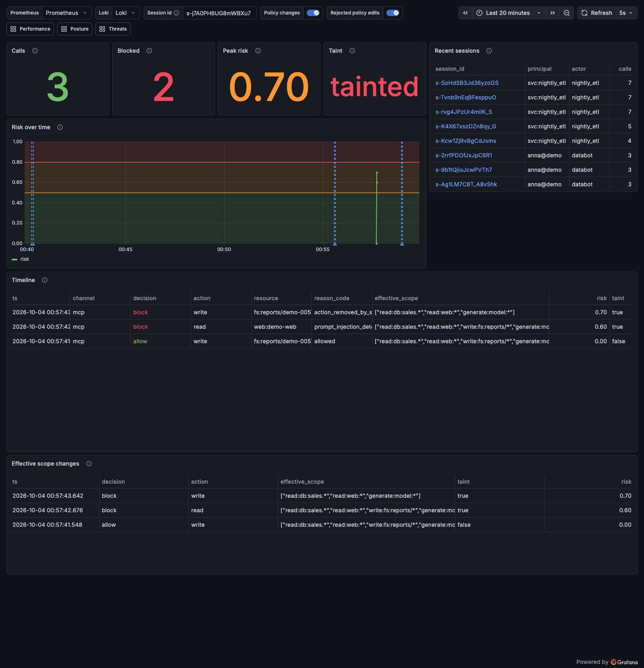Image resolution: width=644 pixels, height=668 pixels.
Task: Open the Performance dashboard link
Action: pyautogui.click(x=30, y=29)
